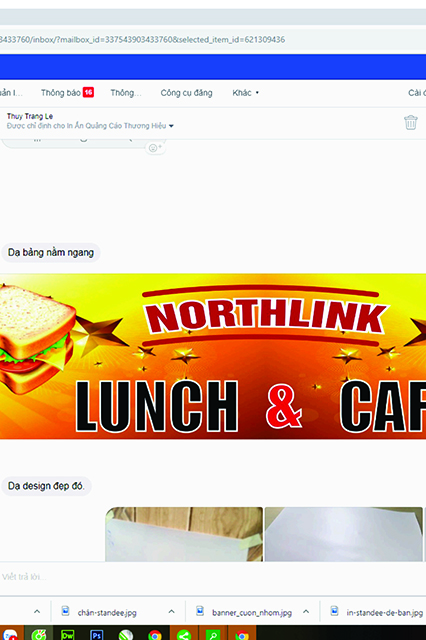Open the Northlink Lunch banner image
This screenshot has width=426, height=640.
[x=213, y=356]
